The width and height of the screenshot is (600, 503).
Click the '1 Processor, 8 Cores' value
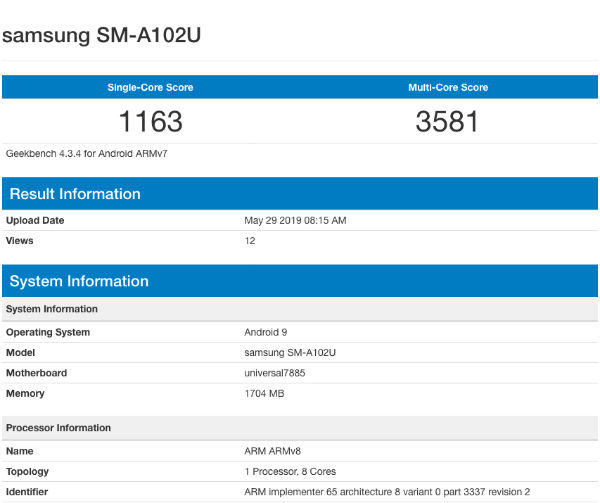click(x=290, y=472)
